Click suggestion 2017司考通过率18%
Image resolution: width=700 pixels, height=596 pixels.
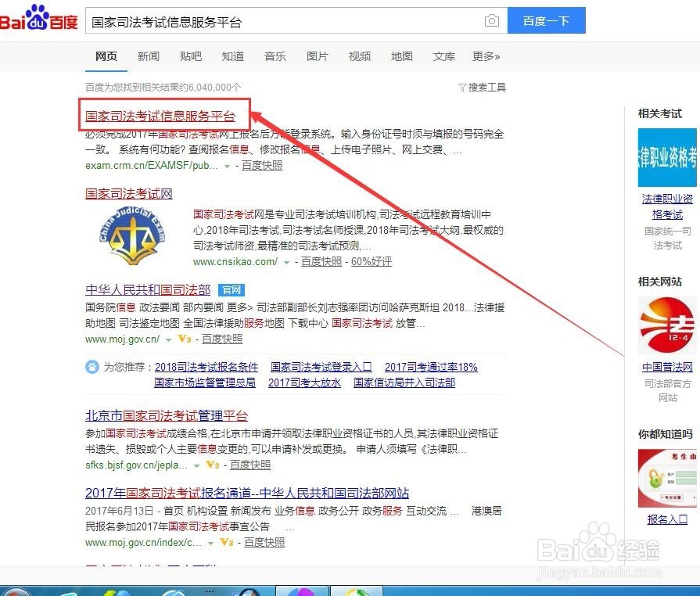click(x=431, y=367)
